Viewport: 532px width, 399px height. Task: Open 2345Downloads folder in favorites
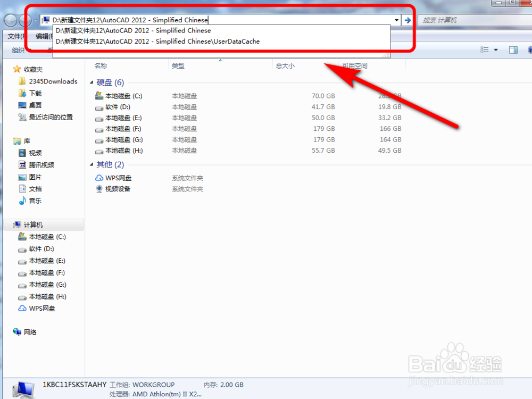[53, 81]
